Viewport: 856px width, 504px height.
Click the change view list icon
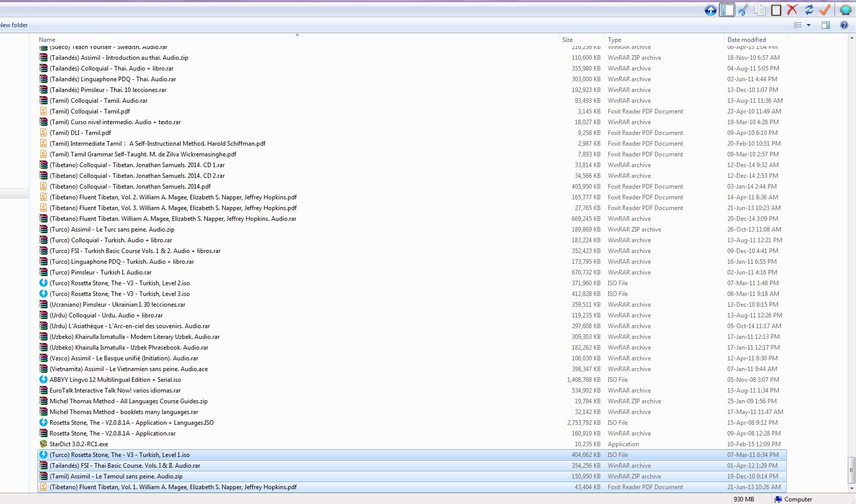click(797, 25)
